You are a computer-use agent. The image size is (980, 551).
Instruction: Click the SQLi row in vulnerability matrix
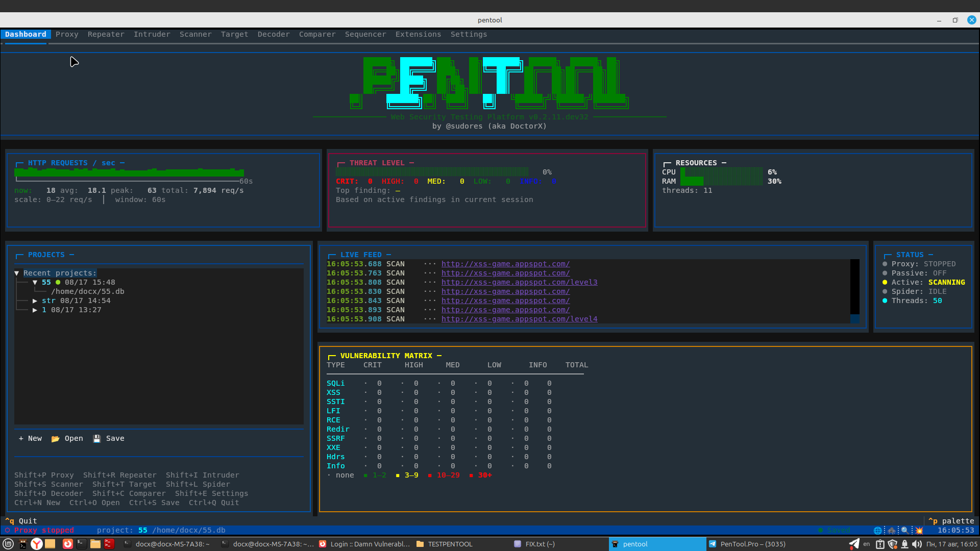coord(439,383)
